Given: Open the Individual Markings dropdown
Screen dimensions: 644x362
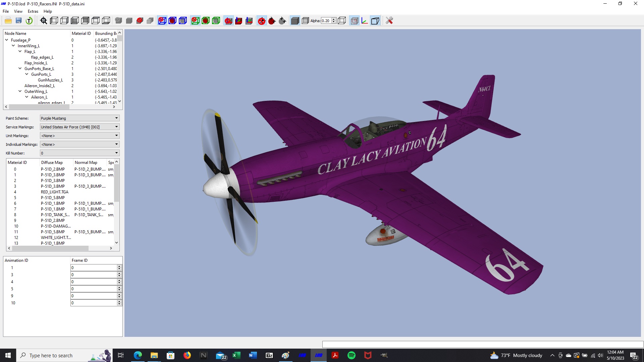Looking at the screenshot, I should pos(80,144).
